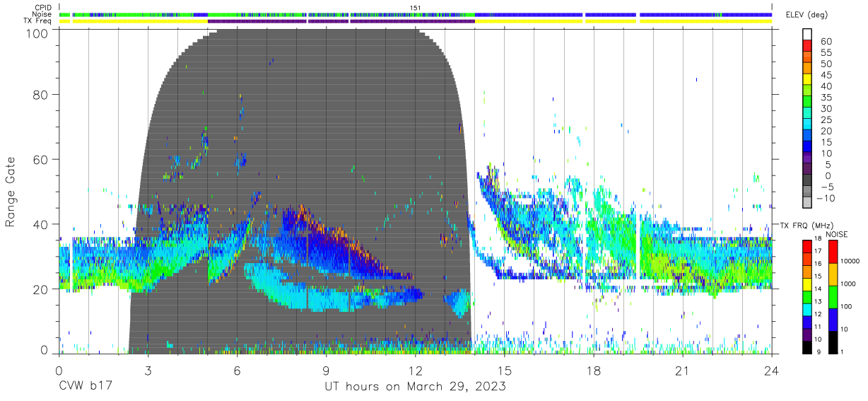Screen dimensions: 868x401
Task: Click the yellow TX Freq bar segment near hour 21
Action: pyautogui.click(x=705, y=21)
